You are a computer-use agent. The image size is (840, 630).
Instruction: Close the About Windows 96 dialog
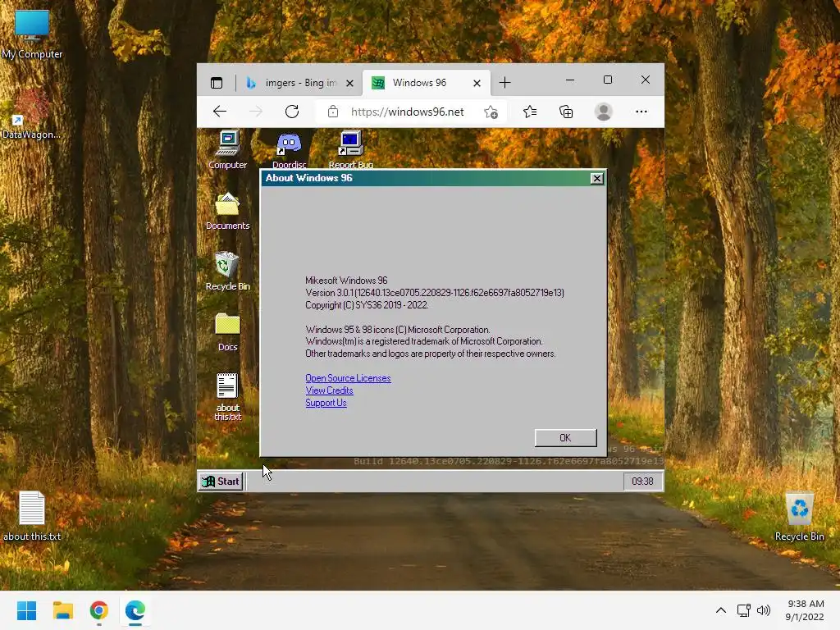point(597,178)
